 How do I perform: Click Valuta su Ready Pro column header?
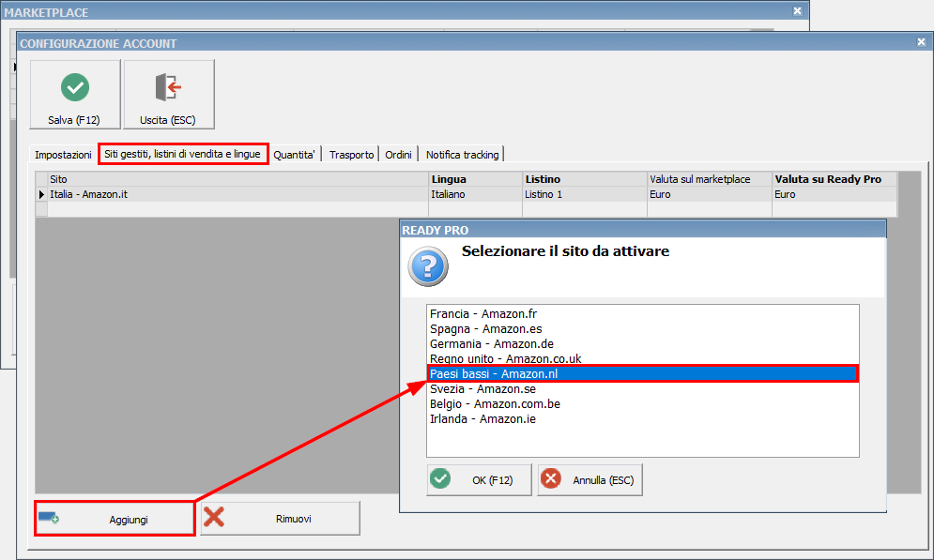(834, 179)
